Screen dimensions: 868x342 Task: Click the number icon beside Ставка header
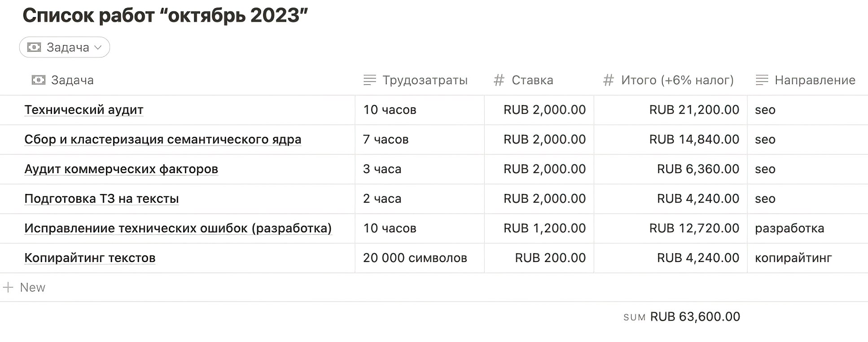click(499, 80)
